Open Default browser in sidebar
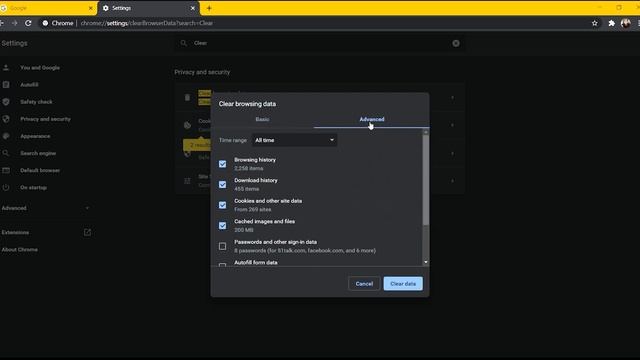640x360 pixels. click(x=40, y=170)
